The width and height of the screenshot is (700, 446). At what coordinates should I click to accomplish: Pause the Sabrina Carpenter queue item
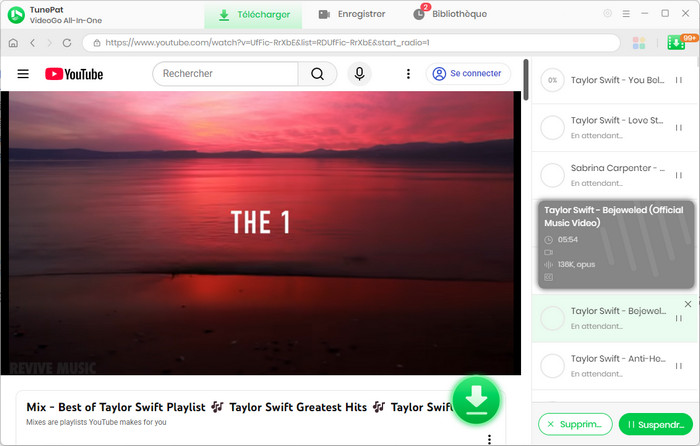pos(679,175)
